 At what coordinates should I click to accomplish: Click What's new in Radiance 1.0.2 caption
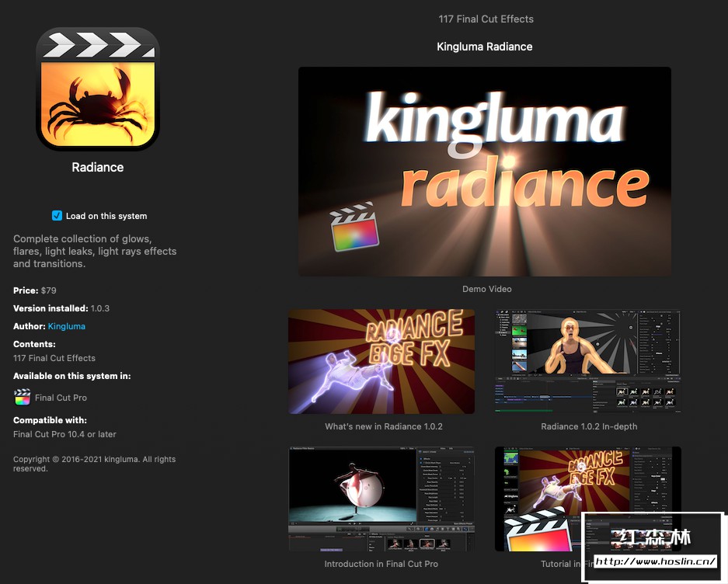click(384, 426)
